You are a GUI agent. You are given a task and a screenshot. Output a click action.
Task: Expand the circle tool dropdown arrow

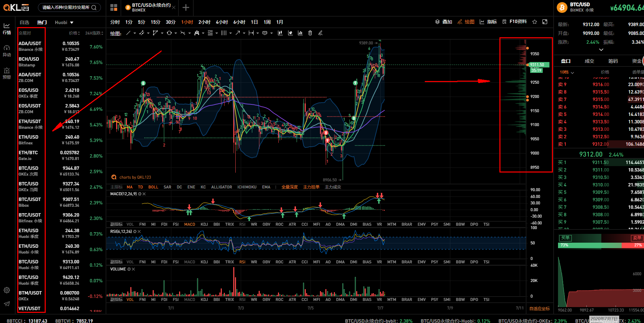176,33
